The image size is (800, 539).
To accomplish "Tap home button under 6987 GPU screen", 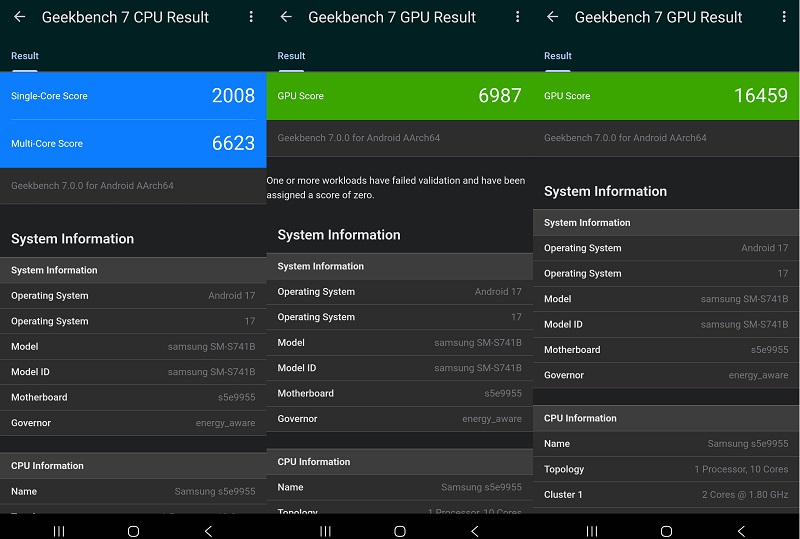I will coord(400,531).
